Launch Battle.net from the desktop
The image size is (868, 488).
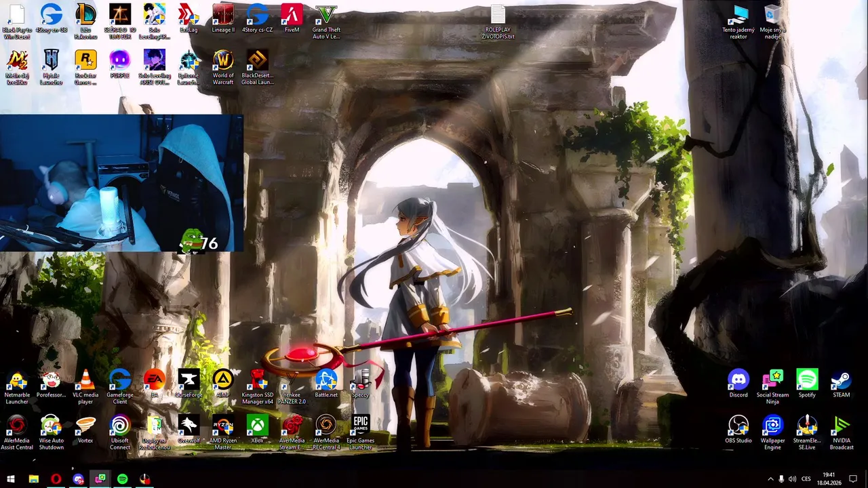pyautogui.click(x=326, y=384)
